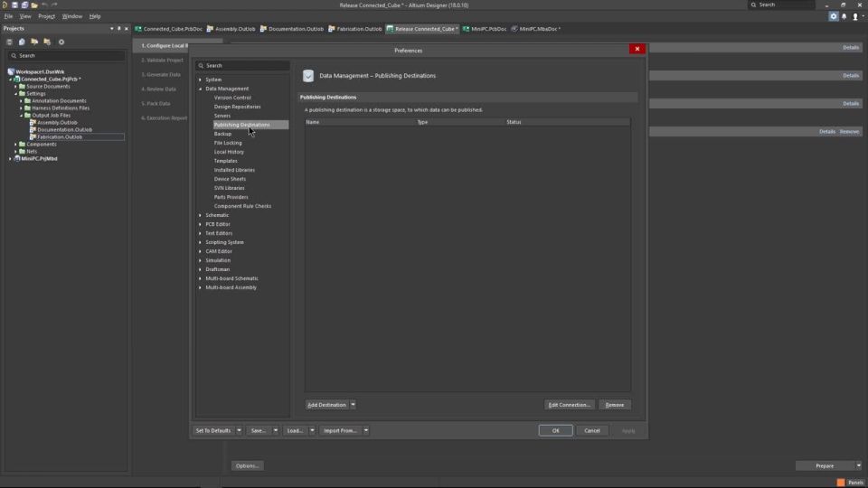This screenshot has width=868, height=488.
Task: Click the orange Panels status icon
Action: tap(841, 483)
